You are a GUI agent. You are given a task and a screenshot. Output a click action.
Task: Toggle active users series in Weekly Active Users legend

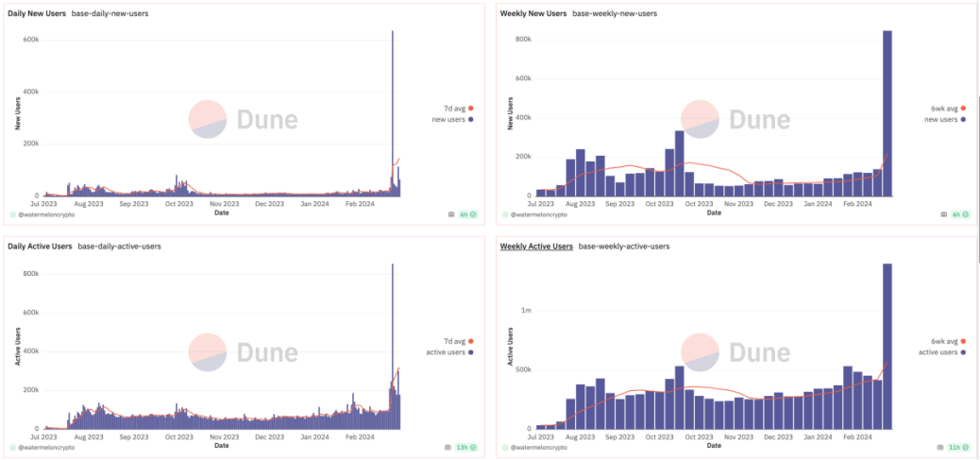[x=944, y=352]
